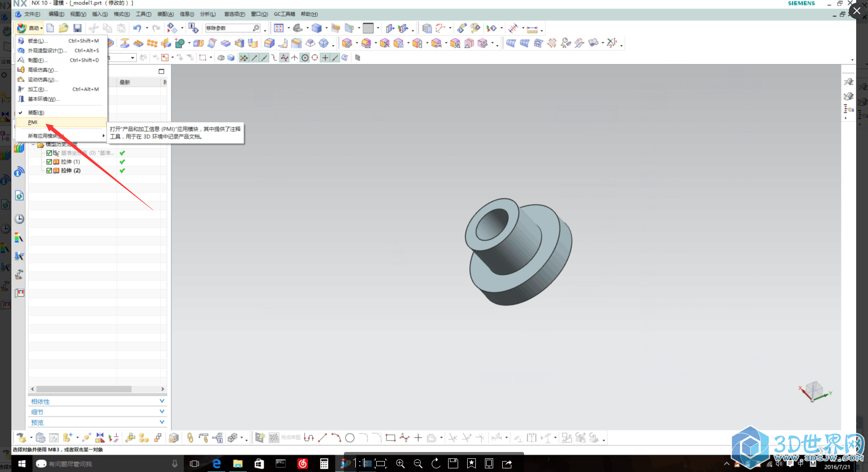Viewport: 868px width, 472px height.
Task: Click the navigator scrollbar right arrow
Action: click(162, 389)
